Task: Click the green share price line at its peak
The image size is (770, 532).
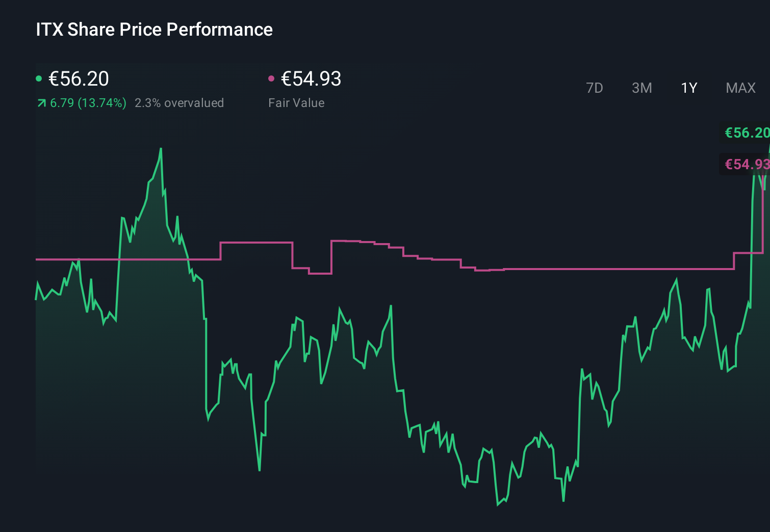Action: [x=161, y=149]
